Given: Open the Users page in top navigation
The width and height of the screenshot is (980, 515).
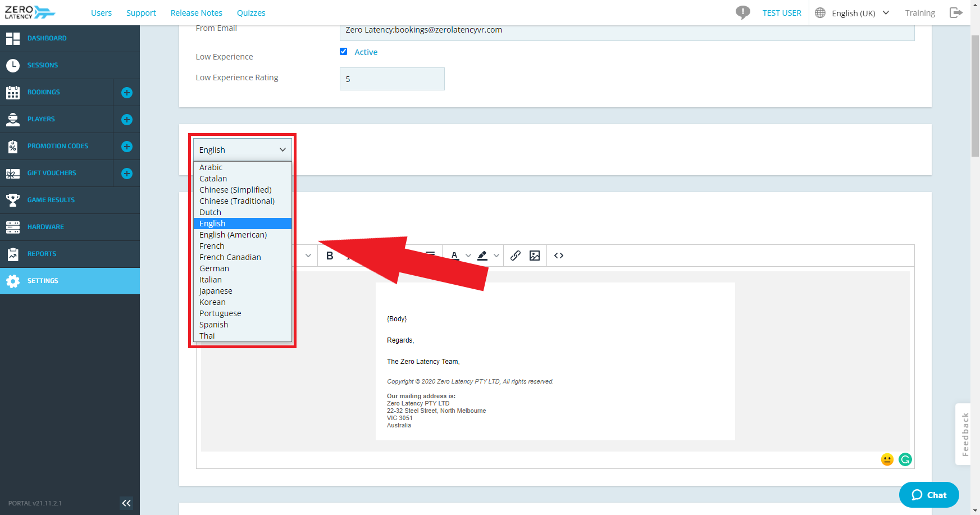Looking at the screenshot, I should (101, 13).
